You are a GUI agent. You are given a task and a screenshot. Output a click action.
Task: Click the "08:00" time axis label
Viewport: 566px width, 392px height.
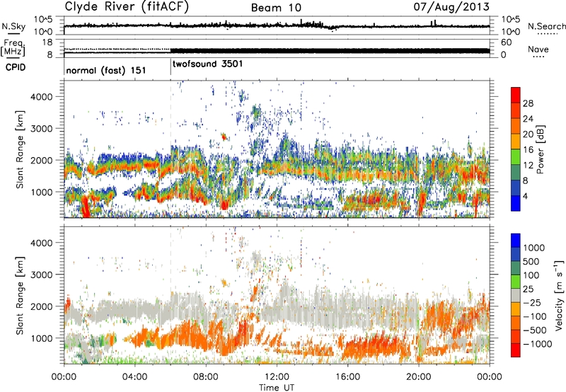(x=206, y=377)
